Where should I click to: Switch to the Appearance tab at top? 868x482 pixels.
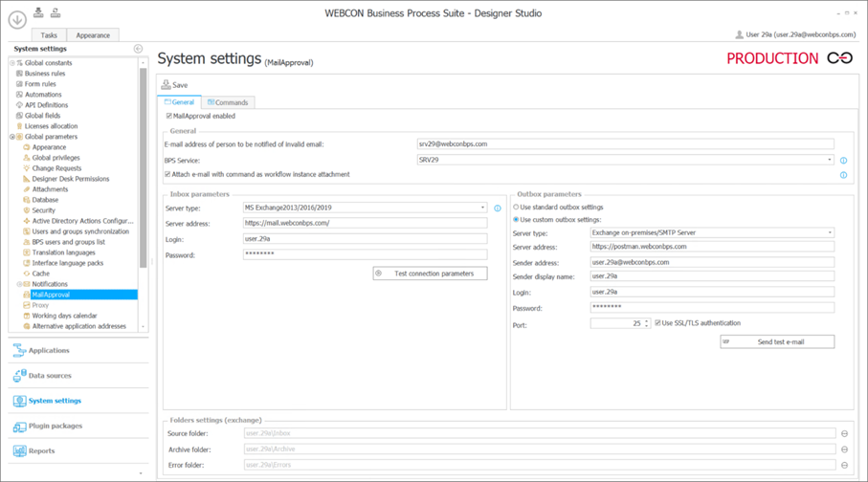pos(93,35)
